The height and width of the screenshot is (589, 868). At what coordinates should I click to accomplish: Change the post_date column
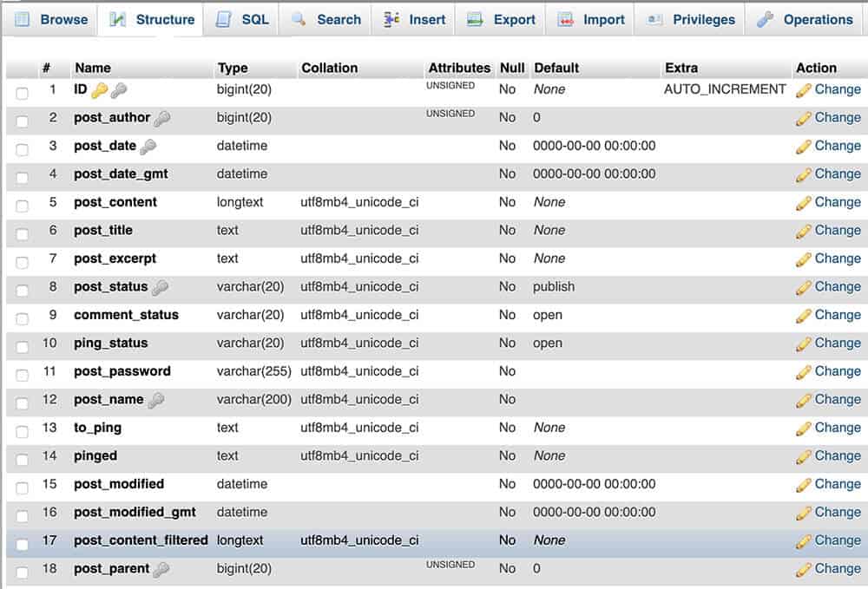pos(838,146)
